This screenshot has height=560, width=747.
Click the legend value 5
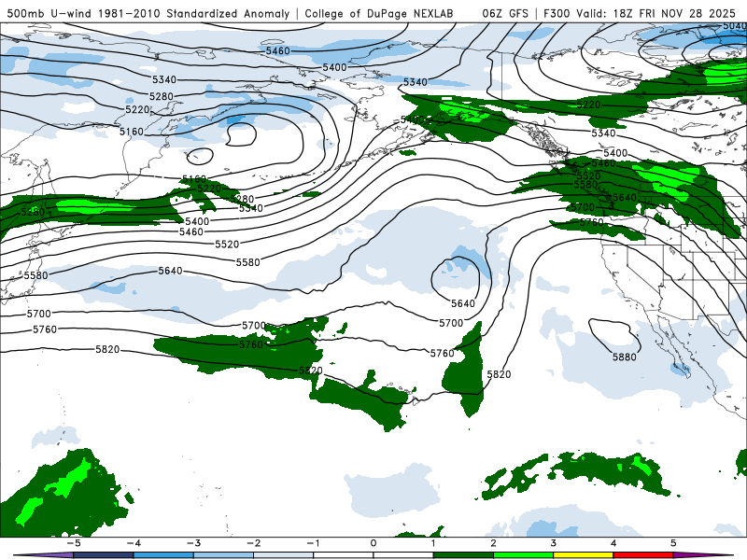click(x=673, y=543)
